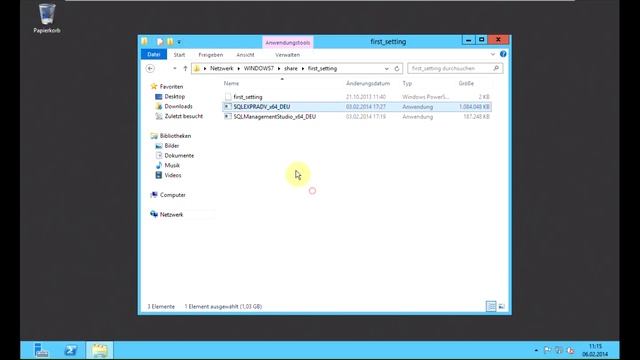Open Musik library
The height and width of the screenshot is (360, 640).
(x=172, y=165)
